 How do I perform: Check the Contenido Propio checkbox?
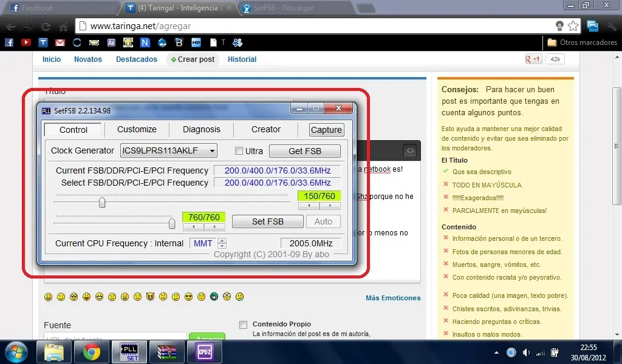[x=243, y=325]
